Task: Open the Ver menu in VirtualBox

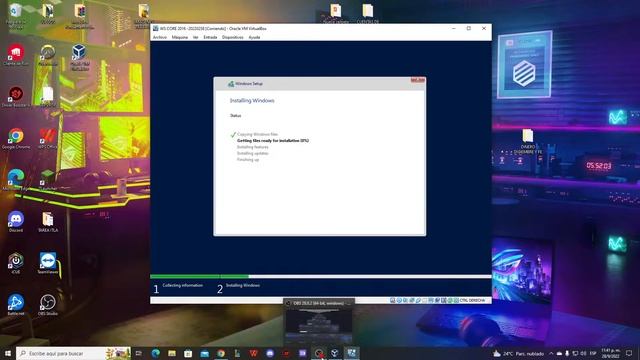Action: point(196,37)
